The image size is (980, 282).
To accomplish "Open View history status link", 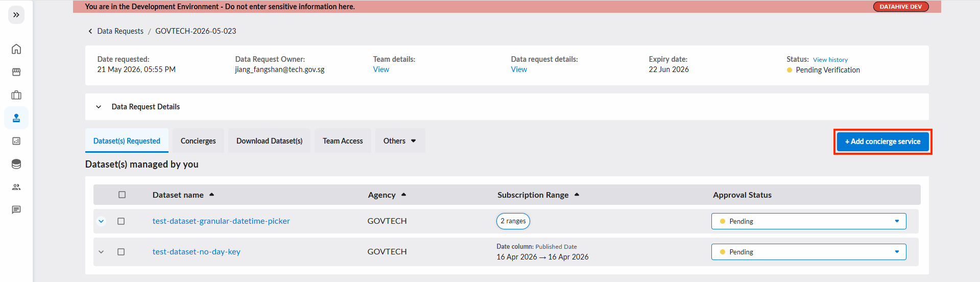I will click(830, 60).
